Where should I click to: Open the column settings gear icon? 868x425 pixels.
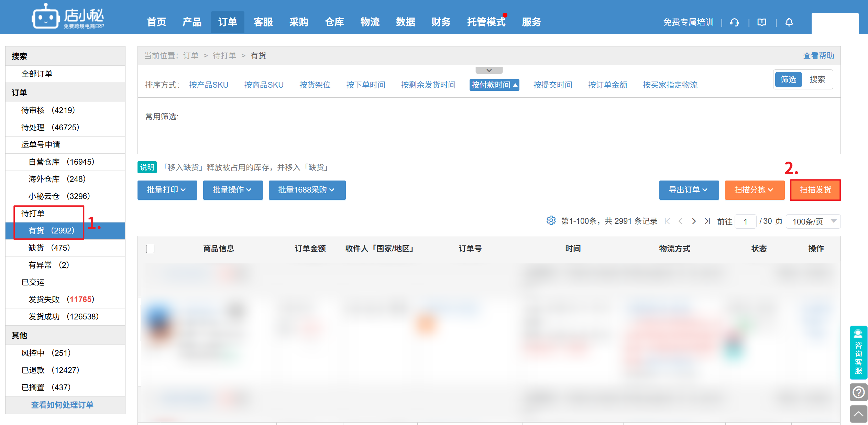click(x=551, y=220)
